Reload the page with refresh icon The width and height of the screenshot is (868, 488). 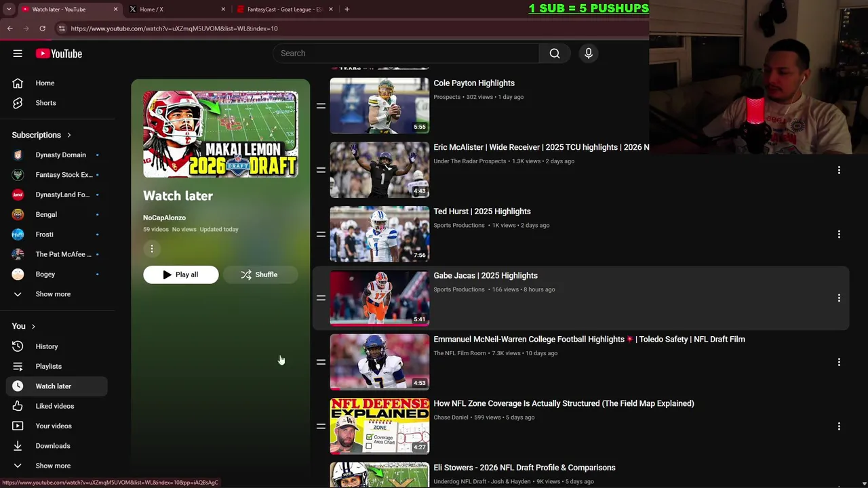click(x=42, y=28)
